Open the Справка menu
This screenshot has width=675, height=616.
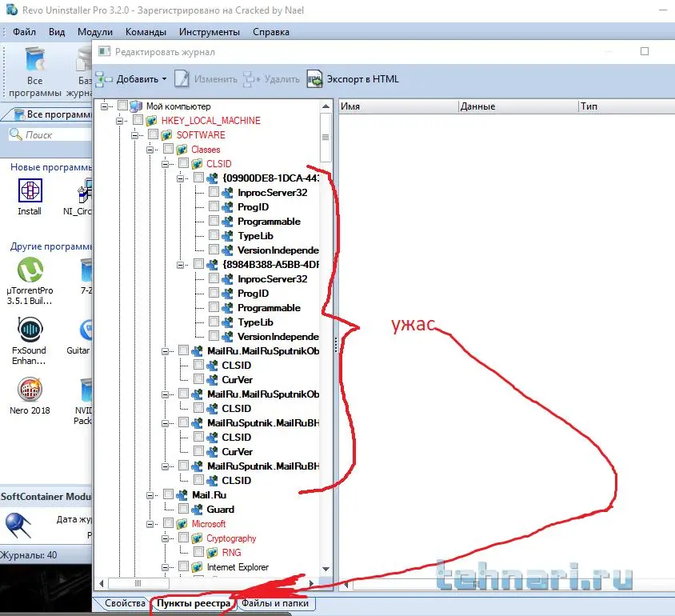(271, 32)
